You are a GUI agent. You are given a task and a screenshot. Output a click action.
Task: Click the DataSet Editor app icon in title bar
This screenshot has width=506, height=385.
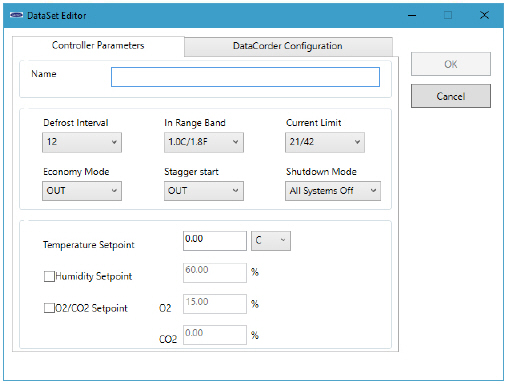point(16,15)
